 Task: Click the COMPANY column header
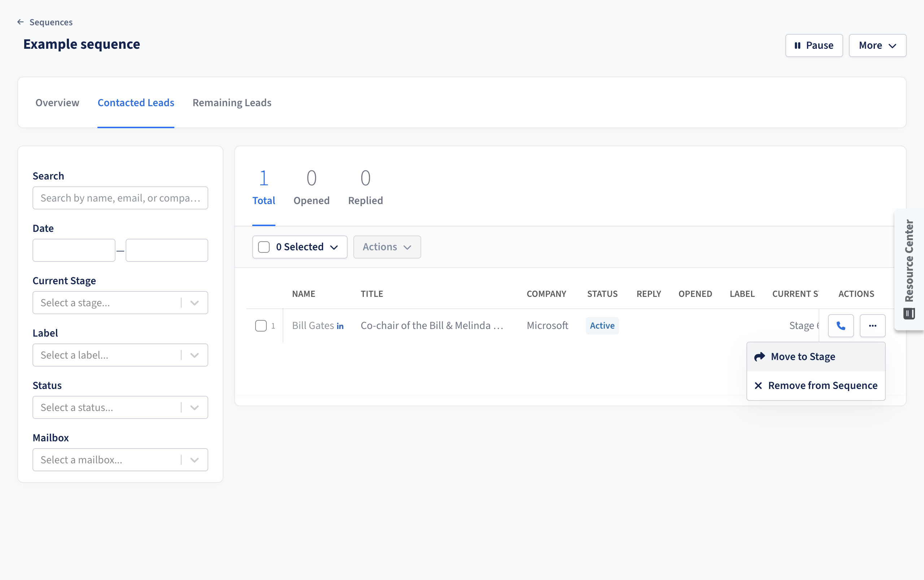click(546, 294)
